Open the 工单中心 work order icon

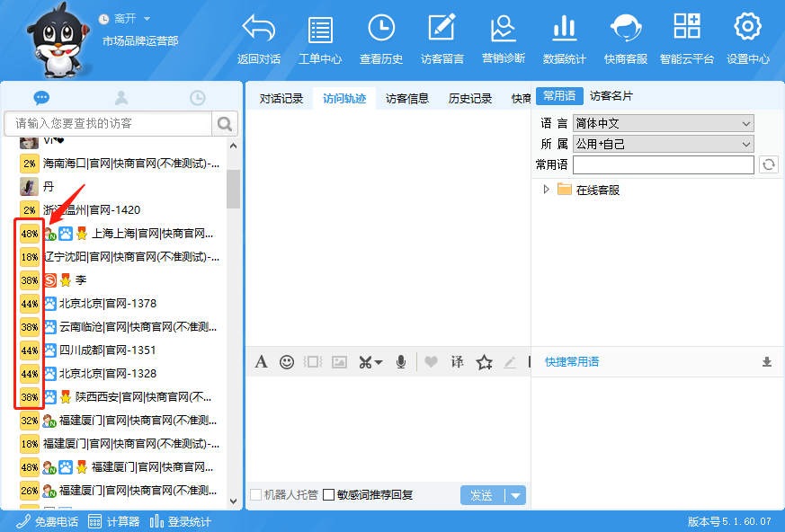point(319,31)
